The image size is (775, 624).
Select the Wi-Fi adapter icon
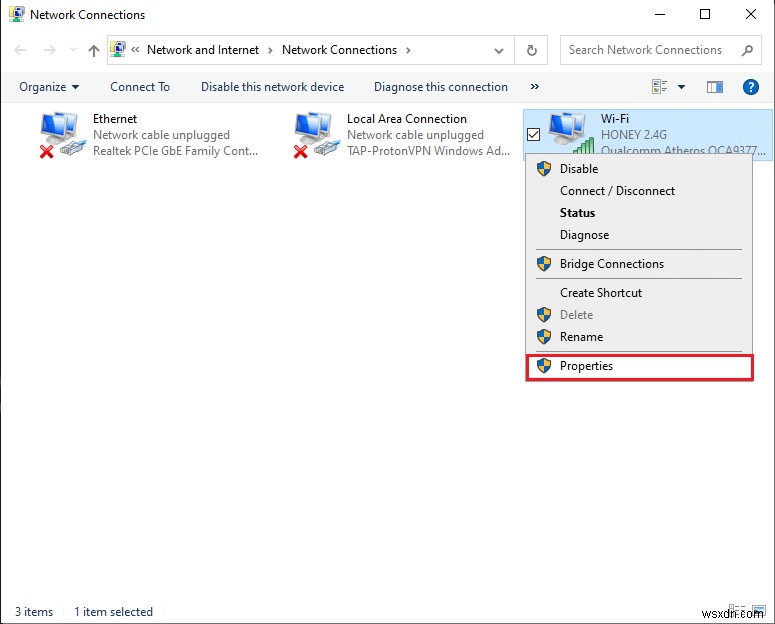[571, 133]
